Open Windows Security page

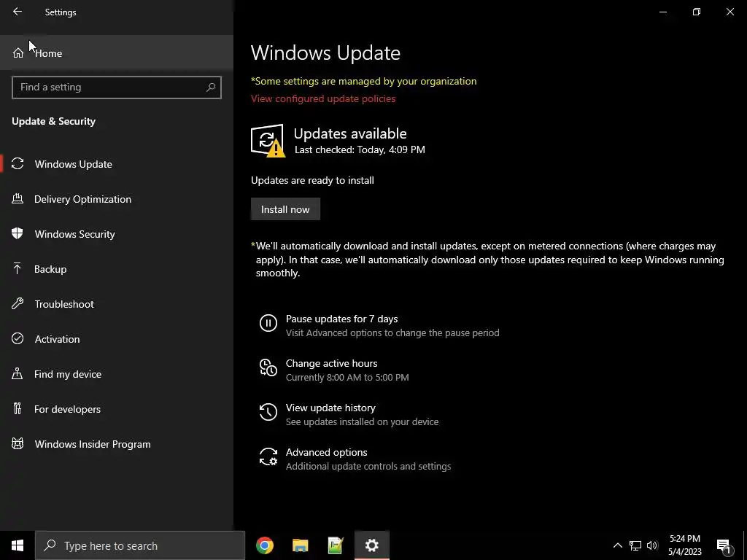pos(116,234)
